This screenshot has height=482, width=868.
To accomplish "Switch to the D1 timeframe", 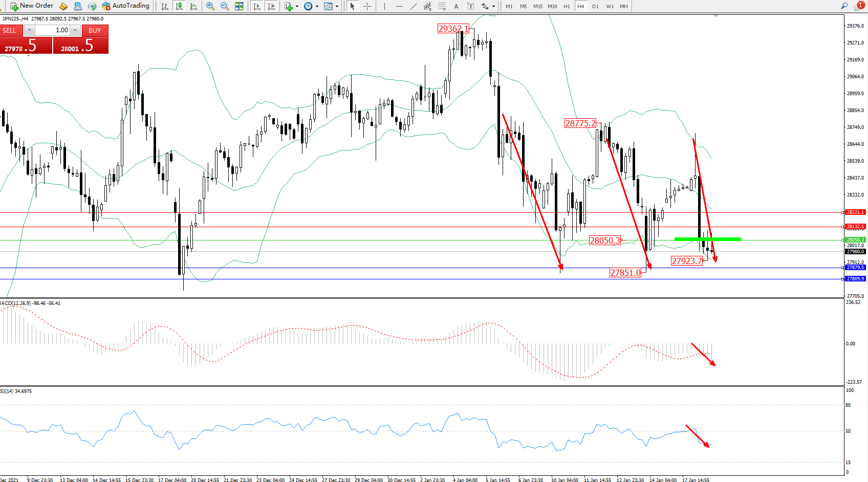I will click(x=595, y=6).
